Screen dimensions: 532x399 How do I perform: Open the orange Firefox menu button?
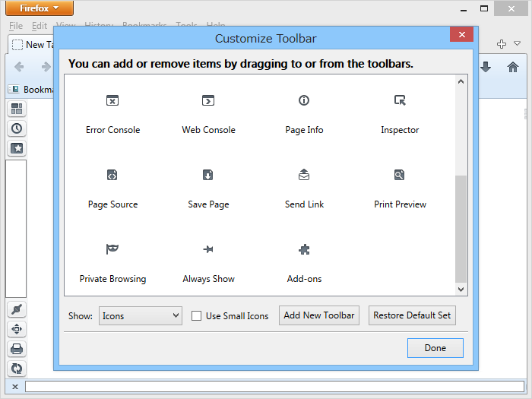(x=40, y=8)
